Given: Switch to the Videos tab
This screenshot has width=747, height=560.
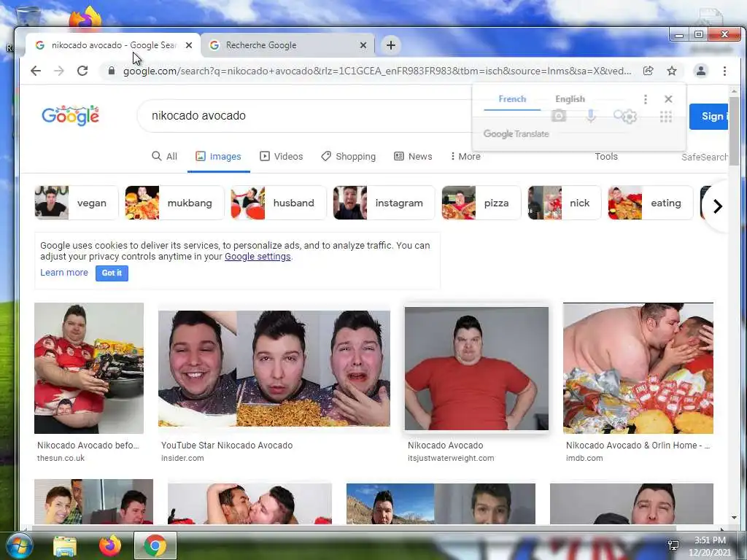Looking at the screenshot, I should (x=281, y=156).
